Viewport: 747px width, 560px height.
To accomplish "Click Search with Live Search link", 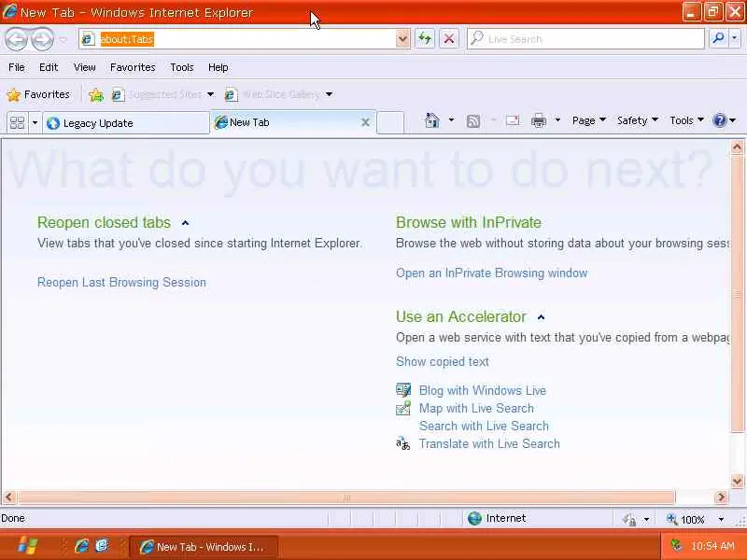I will (x=484, y=427).
